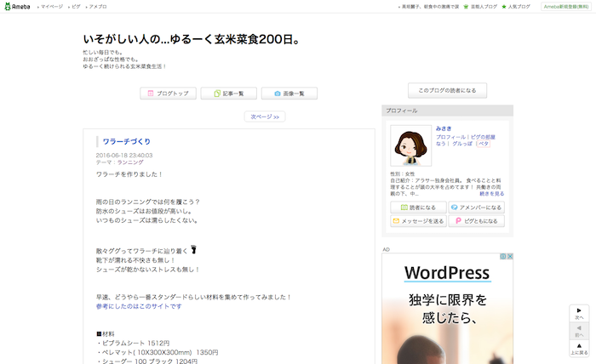Click the WordPress advertisement banner

447,309
